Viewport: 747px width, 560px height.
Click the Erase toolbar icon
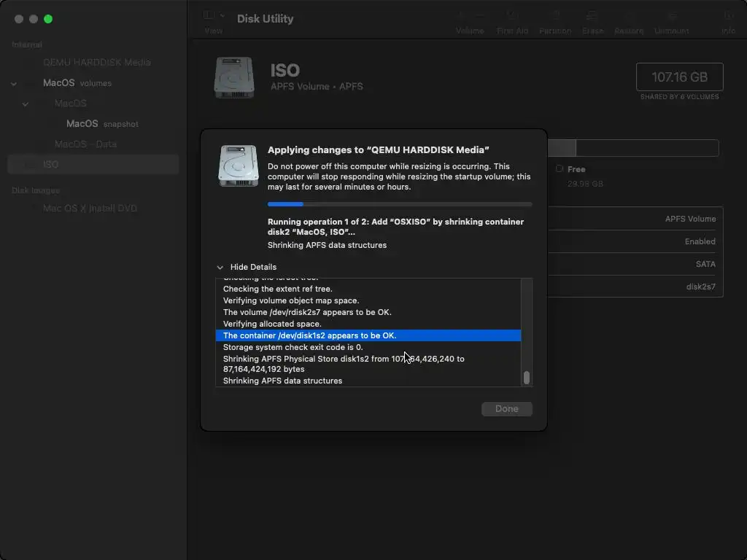coord(592,16)
